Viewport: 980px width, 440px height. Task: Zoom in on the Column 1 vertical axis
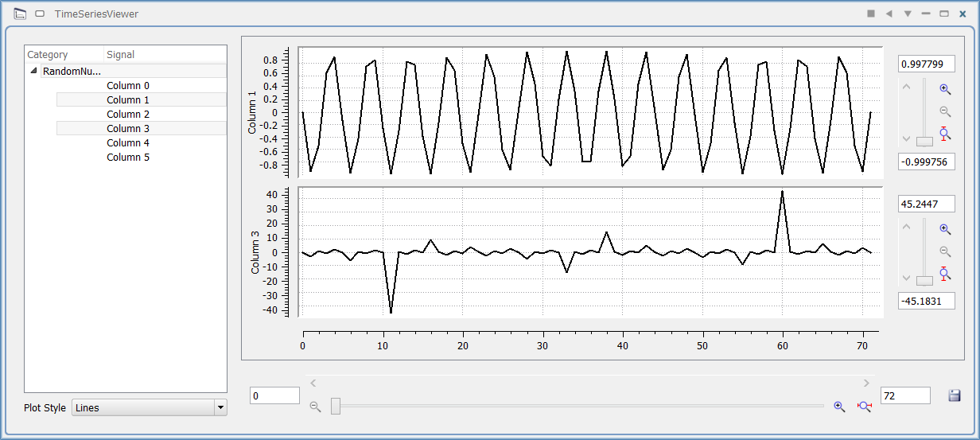click(945, 89)
